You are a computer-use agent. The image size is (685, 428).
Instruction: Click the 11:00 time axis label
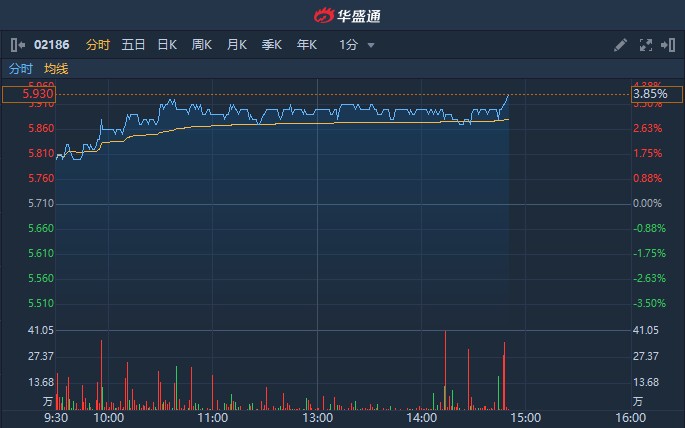pyautogui.click(x=213, y=418)
